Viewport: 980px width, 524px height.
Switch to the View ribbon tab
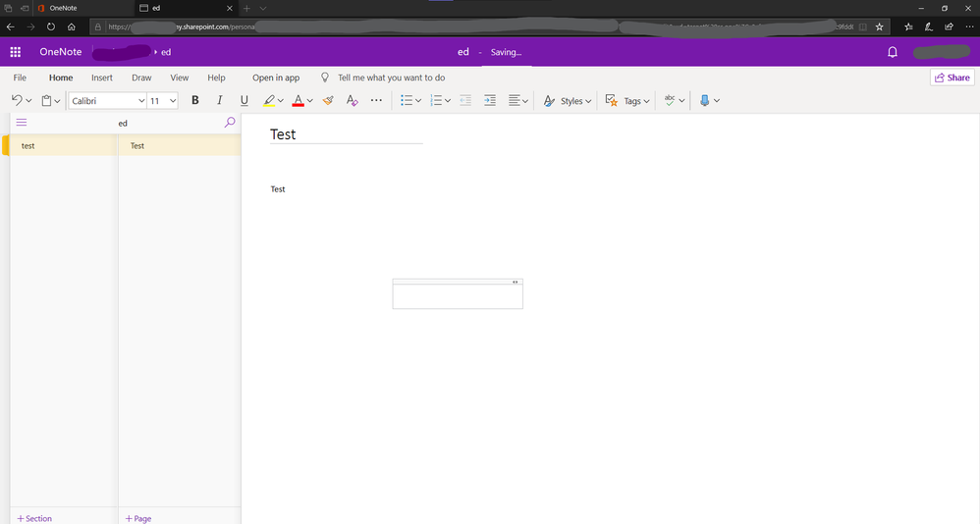180,78
